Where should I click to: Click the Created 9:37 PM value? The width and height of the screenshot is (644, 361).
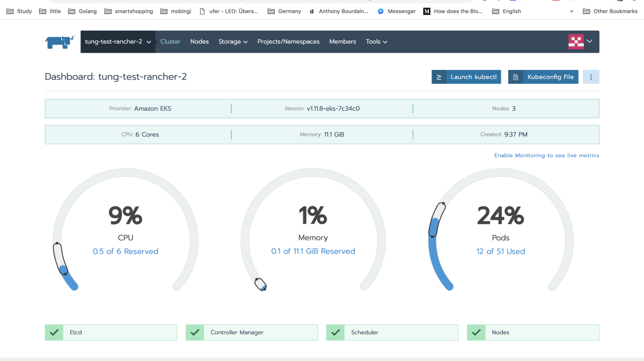pyautogui.click(x=516, y=134)
